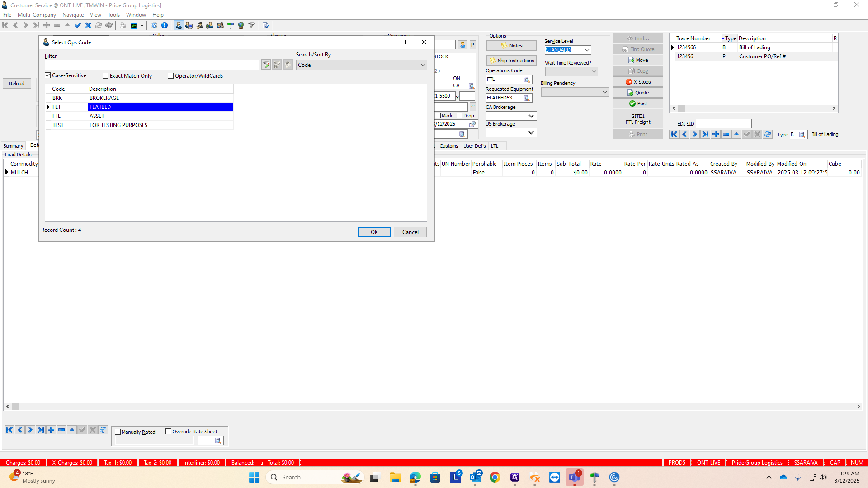This screenshot has width=868, height=488.
Task: Click the blue X cancel icon in toolbar
Action: click(x=88, y=25)
